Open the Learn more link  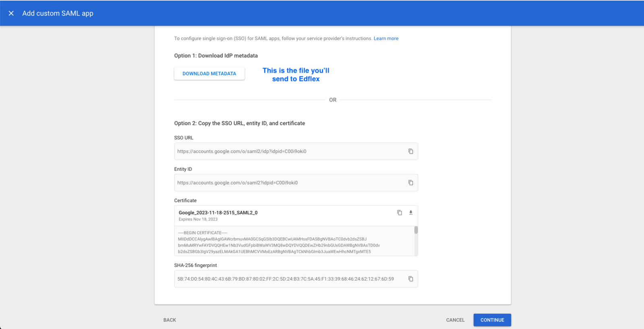pos(386,39)
